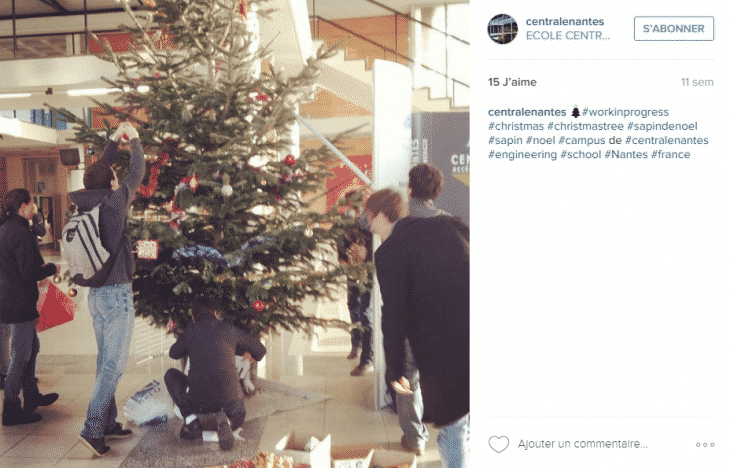Viewport: 730px width, 468px height.
Task: Open the #workinprogress hashtag
Action: tap(625, 112)
